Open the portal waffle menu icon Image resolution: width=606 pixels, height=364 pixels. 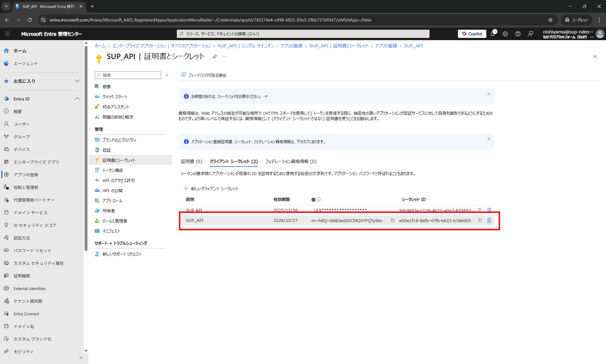click(x=8, y=34)
